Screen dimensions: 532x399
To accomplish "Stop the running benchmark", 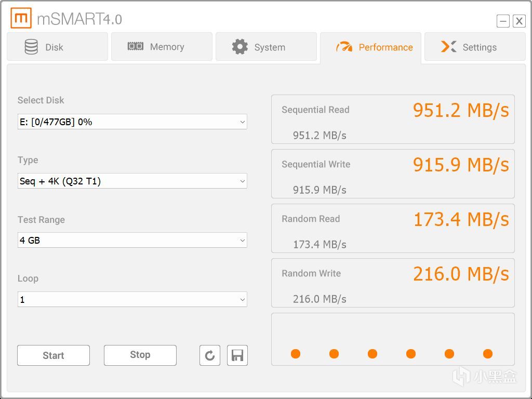I will 140,355.
